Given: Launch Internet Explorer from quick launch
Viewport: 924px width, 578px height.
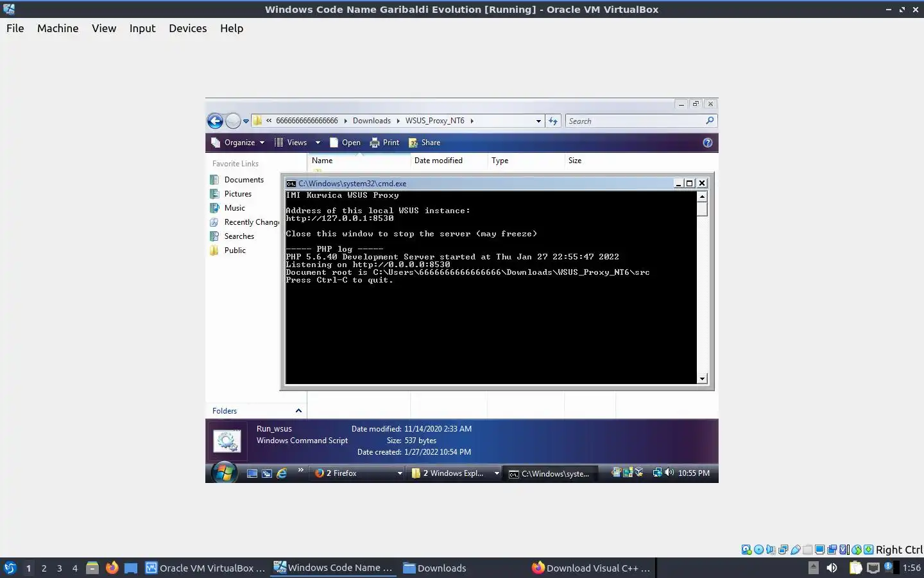Looking at the screenshot, I should click(282, 473).
